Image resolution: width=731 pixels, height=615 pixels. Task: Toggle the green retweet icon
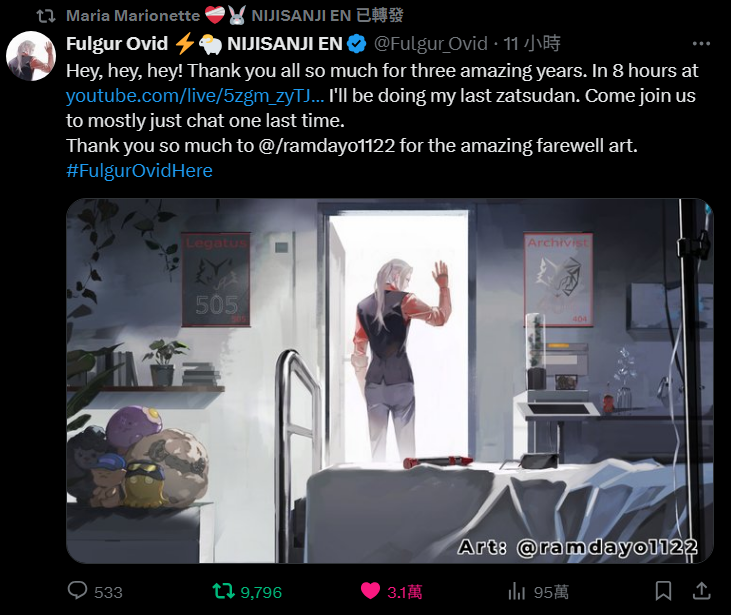(223, 591)
